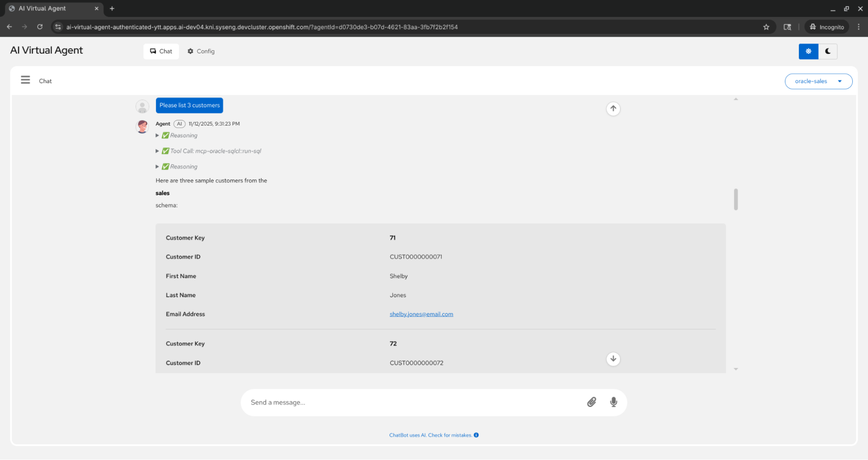Click the Send a message input field
Screen dimensions: 868x460
point(413,402)
